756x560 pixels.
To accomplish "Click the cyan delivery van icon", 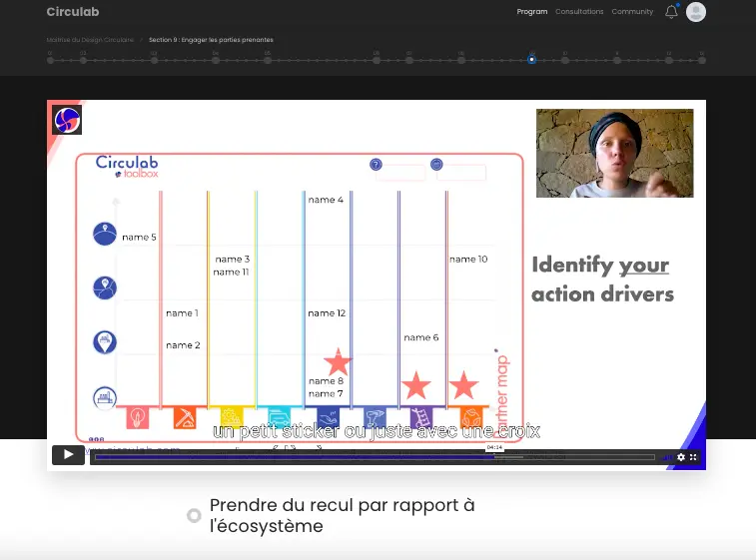I will click(x=280, y=417).
